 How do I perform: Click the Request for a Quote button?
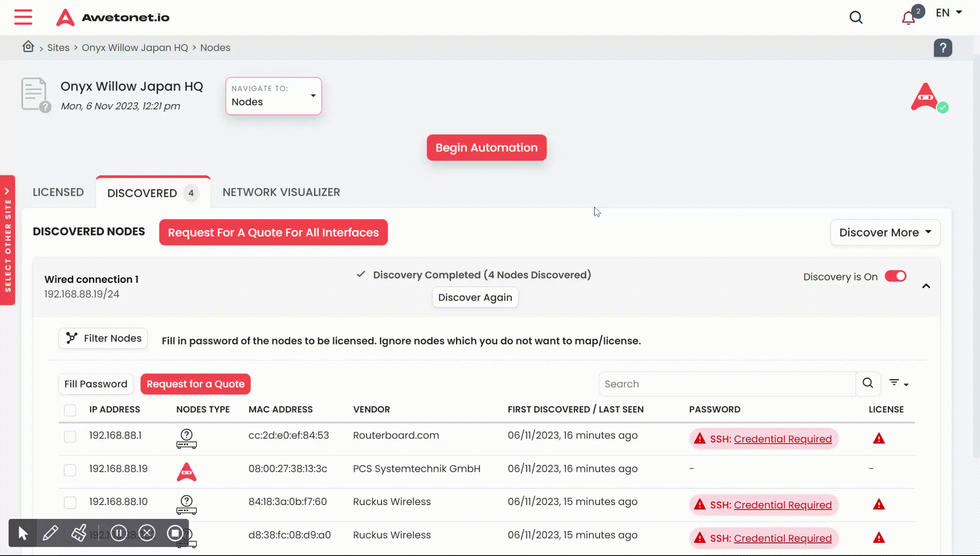click(195, 383)
